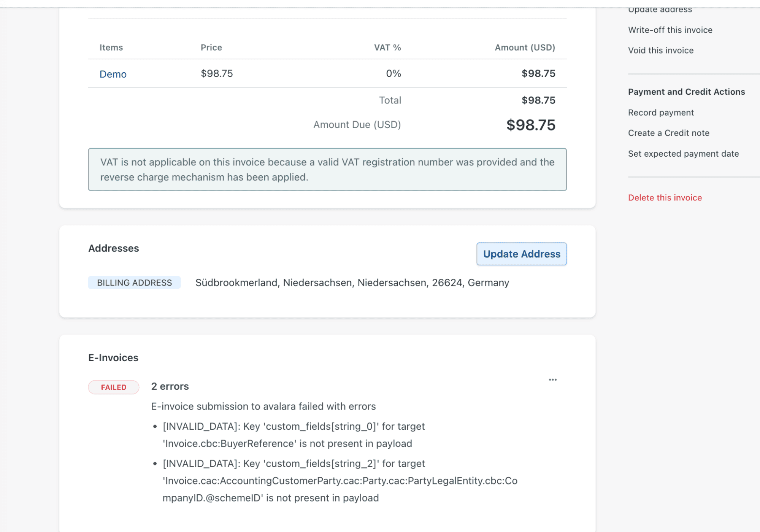The width and height of the screenshot is (760, 532).
Task: Choose Void this invoice in sidebar
Action: coord(660,50)
